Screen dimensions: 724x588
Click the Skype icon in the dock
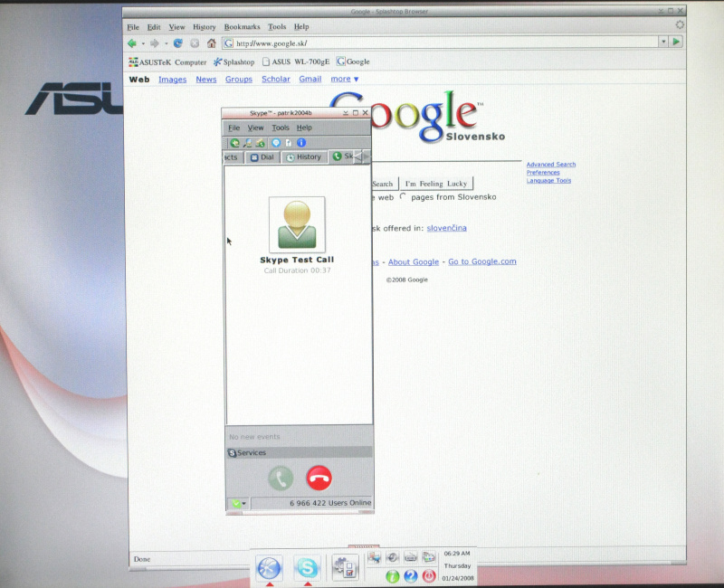307,567
